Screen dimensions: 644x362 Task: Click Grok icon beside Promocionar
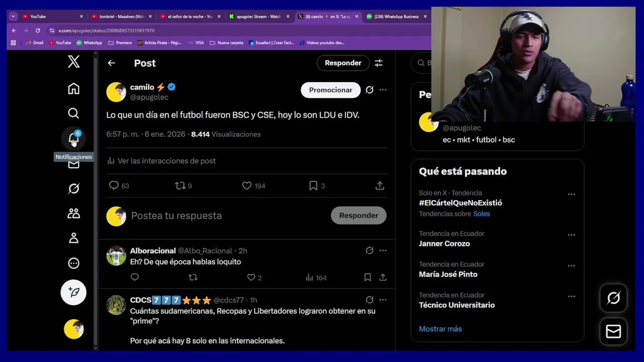tap(369, 90)
